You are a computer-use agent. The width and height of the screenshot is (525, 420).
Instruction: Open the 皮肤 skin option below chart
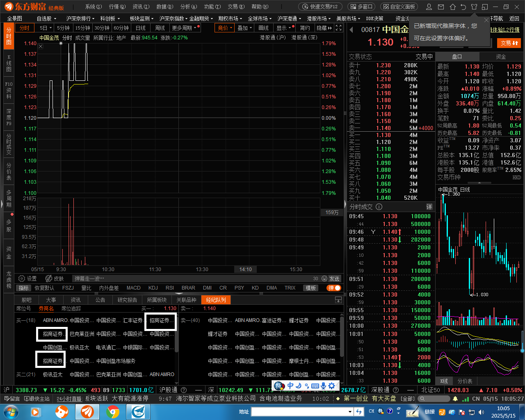54,278
